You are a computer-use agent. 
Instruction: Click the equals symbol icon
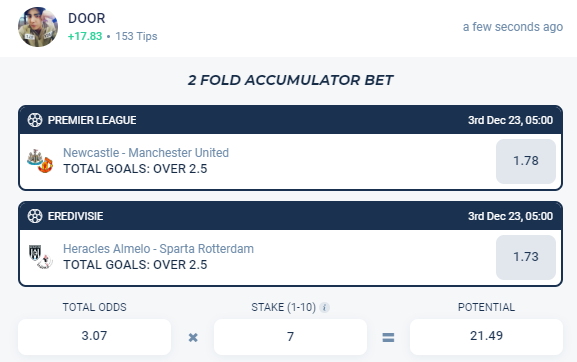388,337
